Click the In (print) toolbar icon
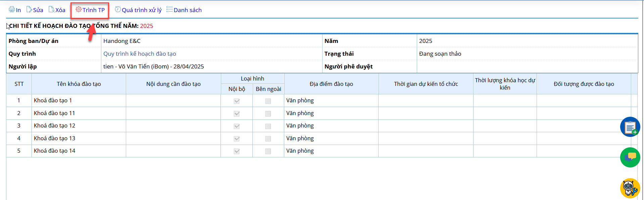This screenshot has width=644, height=200. pyautogui.click(x=12, y=9)
